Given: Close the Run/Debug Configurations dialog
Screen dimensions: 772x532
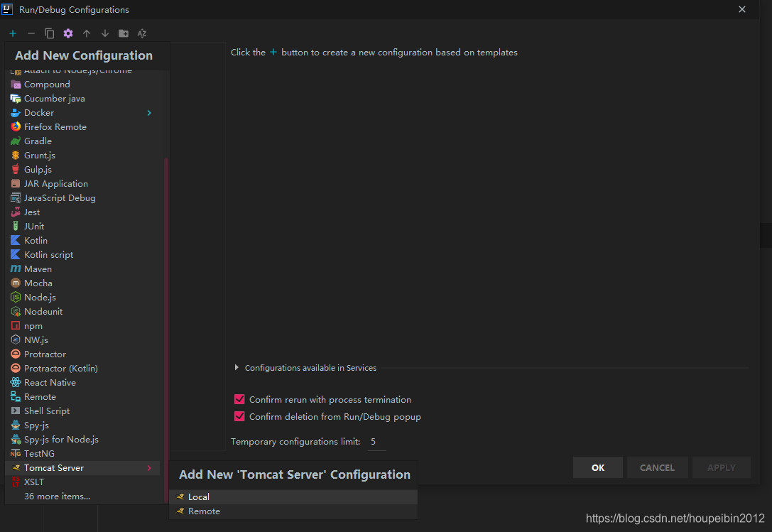Looking at the screenshot, I should tap(742, 9).
